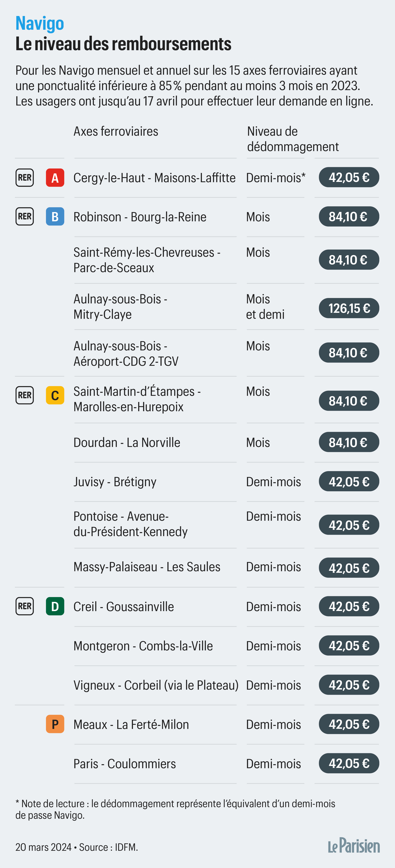This screenshot has width=395, height=868.
Task: Click the 42,05 € pill for Paris - Coulommiers
Action: point(349,764)
